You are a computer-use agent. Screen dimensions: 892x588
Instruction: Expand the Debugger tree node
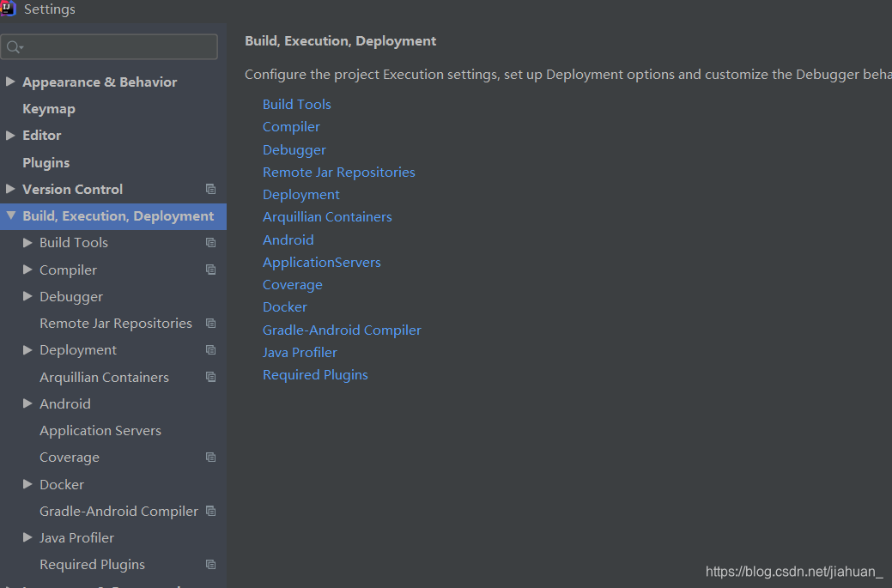point(27,297)
